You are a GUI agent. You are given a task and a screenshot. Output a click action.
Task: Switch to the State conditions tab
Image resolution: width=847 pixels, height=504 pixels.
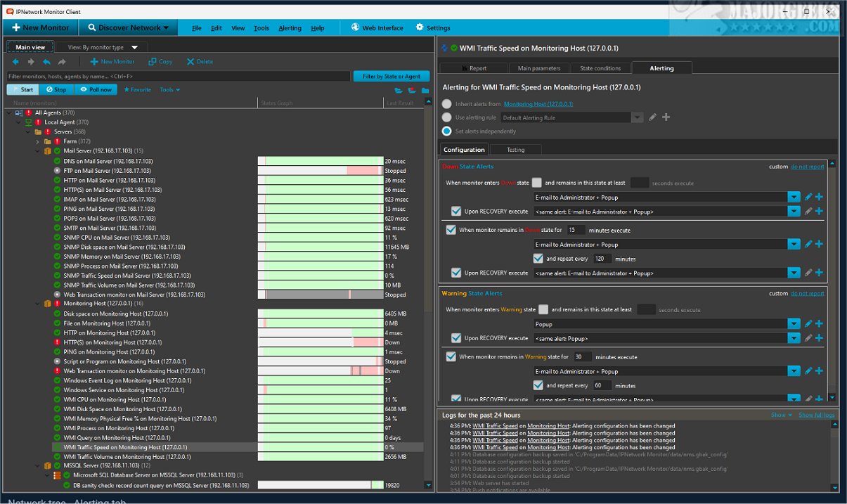[600, 68]
